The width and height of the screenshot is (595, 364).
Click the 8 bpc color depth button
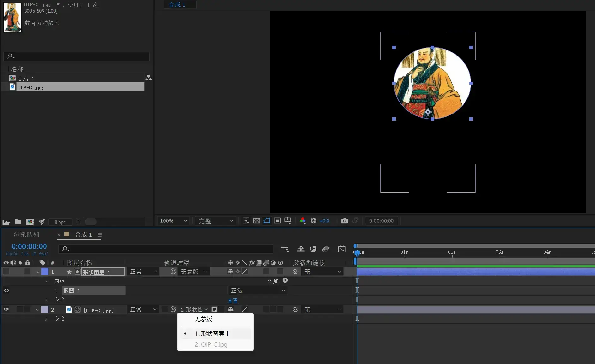pos(60,222)
